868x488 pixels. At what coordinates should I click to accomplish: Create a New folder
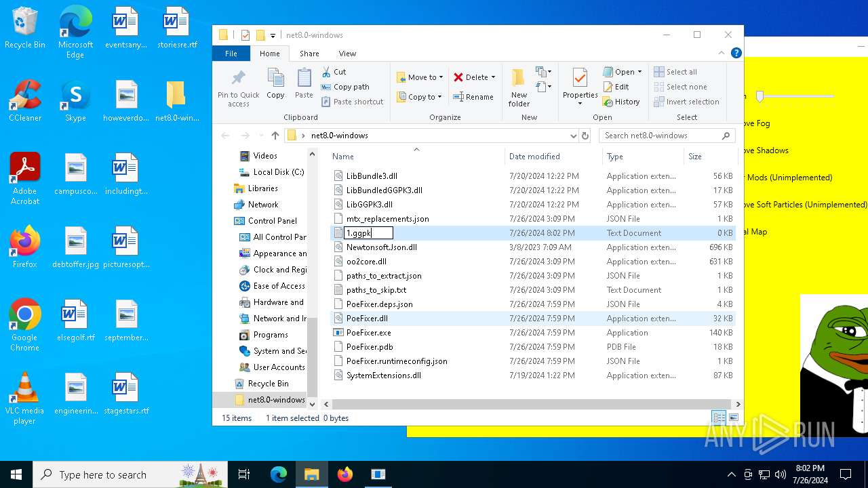[519, 87]
